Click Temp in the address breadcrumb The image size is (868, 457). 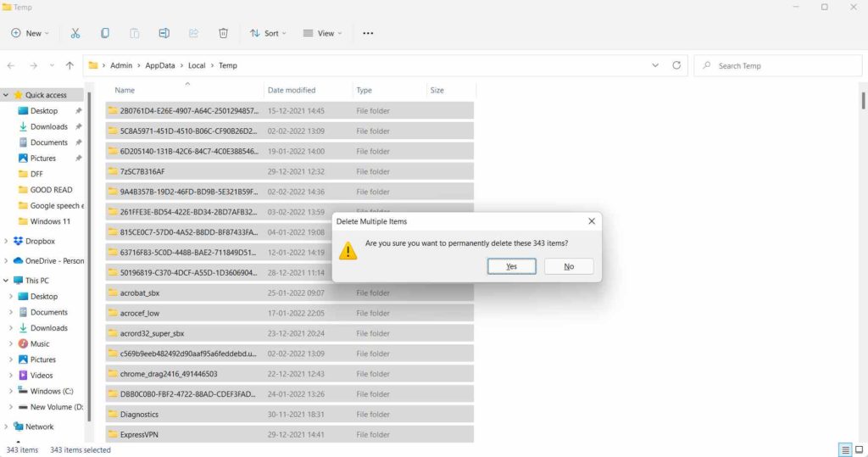tap(227, 65)
